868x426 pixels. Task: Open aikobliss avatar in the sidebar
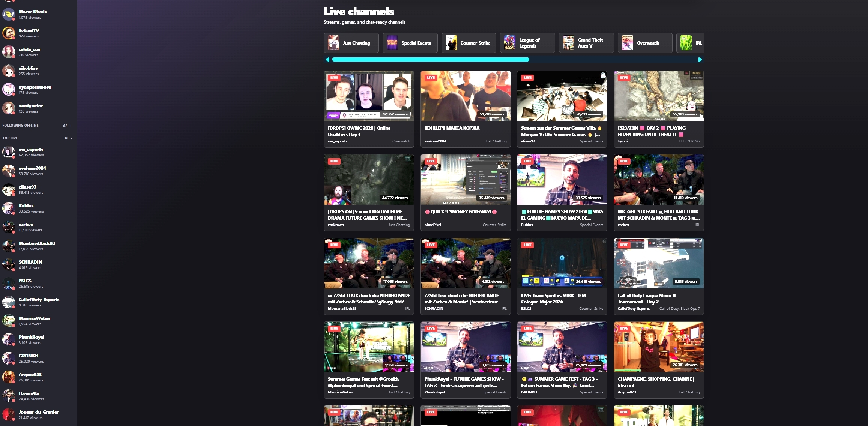(9, 71)
